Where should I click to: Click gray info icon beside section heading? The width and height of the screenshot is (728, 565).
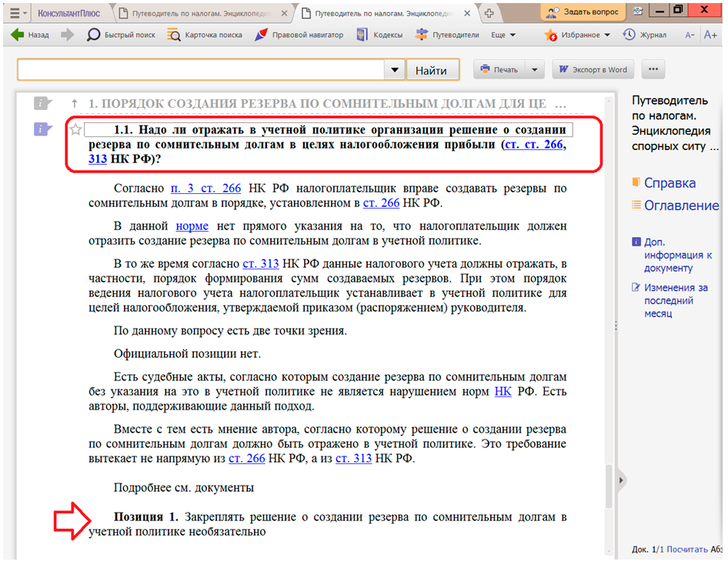(x=43, y=103)
